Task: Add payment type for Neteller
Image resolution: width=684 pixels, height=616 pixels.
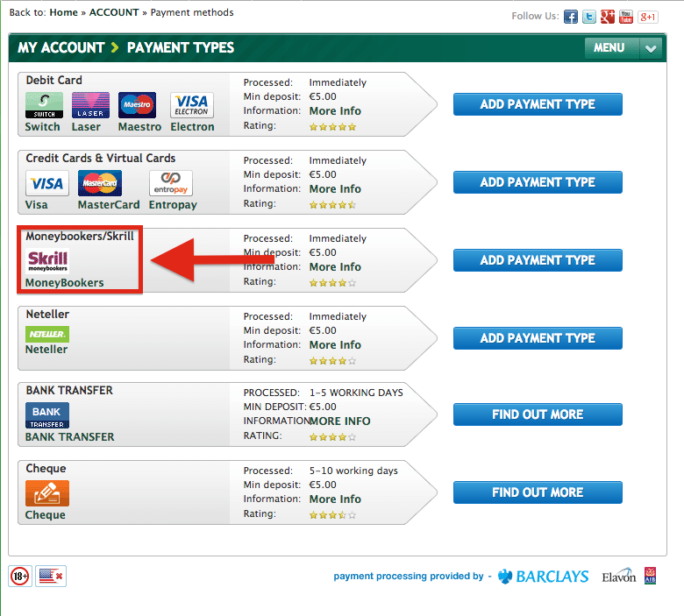Action: pos(538,338)
